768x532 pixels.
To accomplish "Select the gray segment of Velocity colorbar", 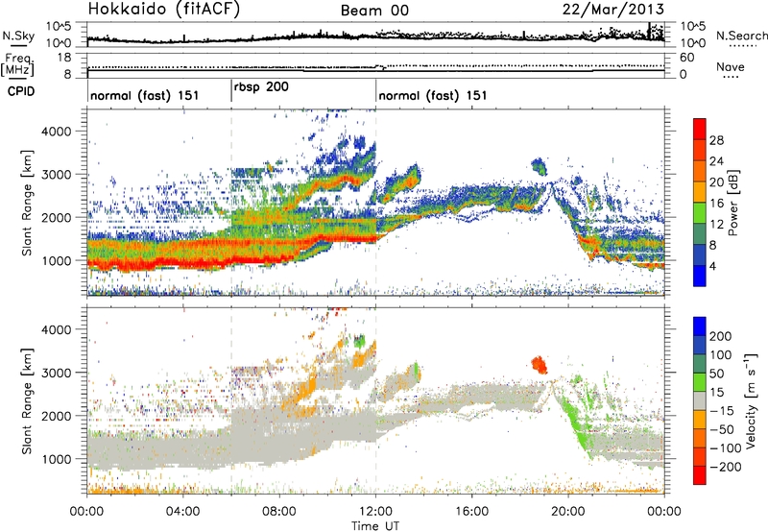I will point(700,401).
